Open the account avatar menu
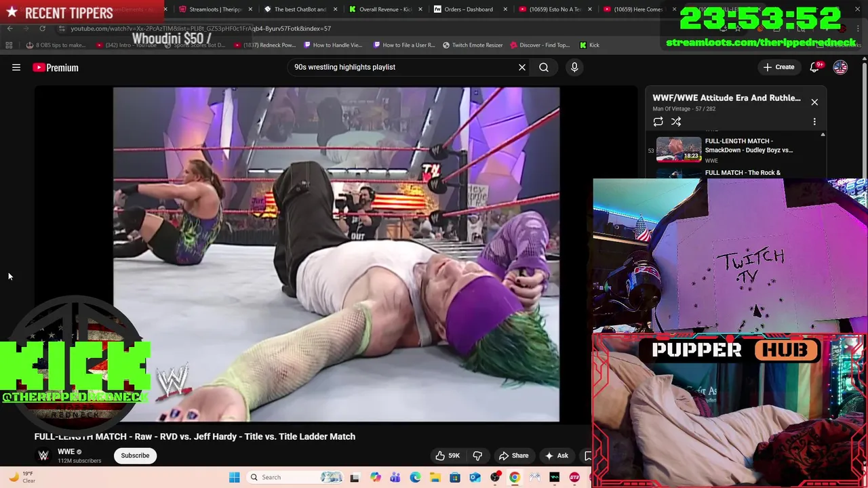Screen dimensions: 868x488 840,67
